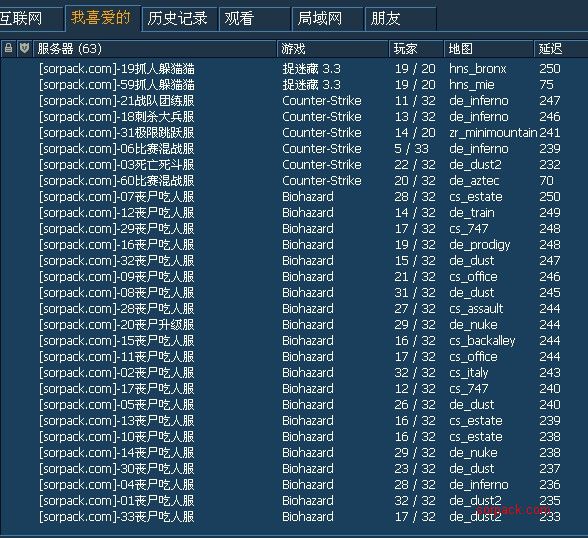The height and width of the screenshot is (538, 588).
Task: Click the zr_minimountain map cell
Action: pos(493,133)
